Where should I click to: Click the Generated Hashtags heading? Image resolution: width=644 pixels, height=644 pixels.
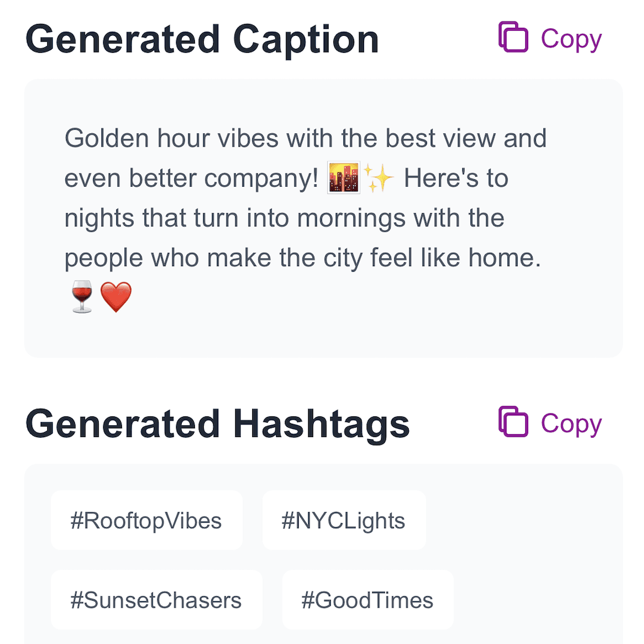[217, 424]
